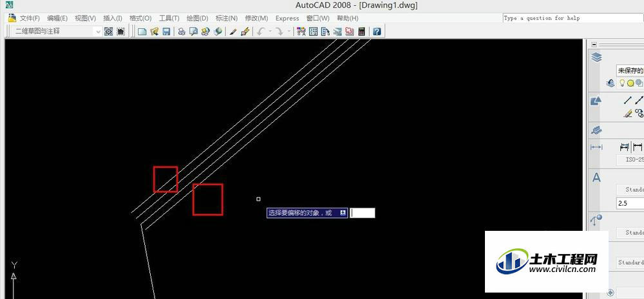Image resolution: width=644 pixels, height=299 pixels.
Task: Open the 文件(F) menu
Action: (x=30, y=18)
